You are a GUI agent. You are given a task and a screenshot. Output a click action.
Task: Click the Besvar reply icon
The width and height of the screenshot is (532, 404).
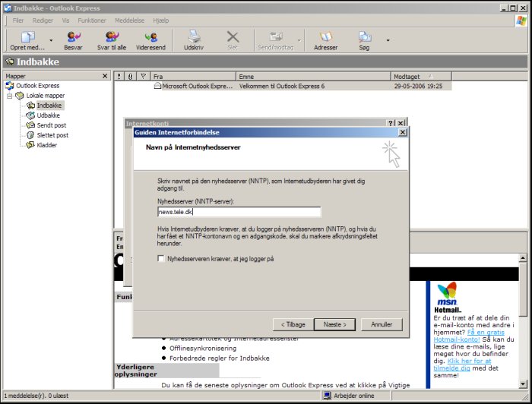pyautogui.click(x=73, y=37)
